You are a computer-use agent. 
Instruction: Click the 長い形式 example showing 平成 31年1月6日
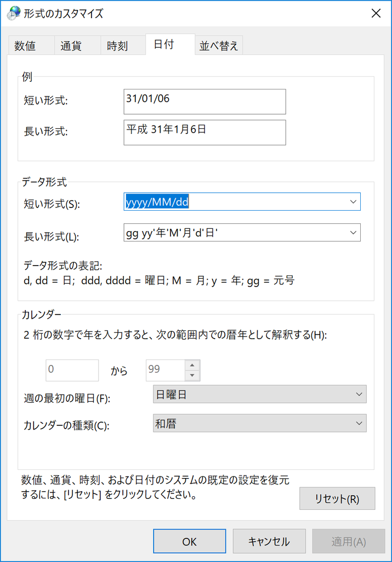click(x=204, y=132)
